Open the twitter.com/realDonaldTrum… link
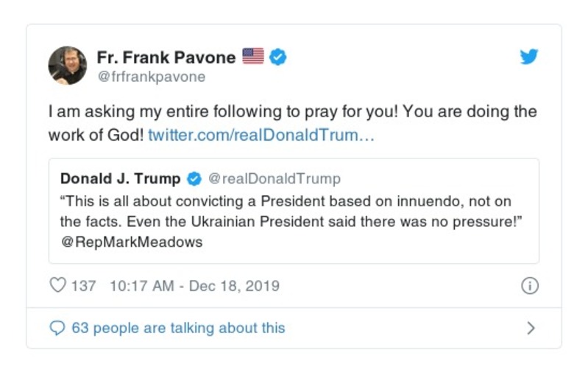The width and height of the screenshot is (588, 378). click(261, 136)
